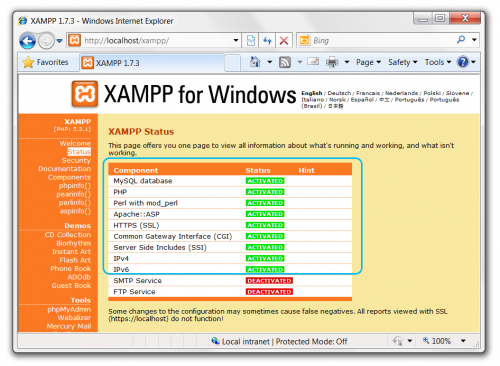500x366 pixels.
Task: Switch language to Italiano
Action: (313, 100)
